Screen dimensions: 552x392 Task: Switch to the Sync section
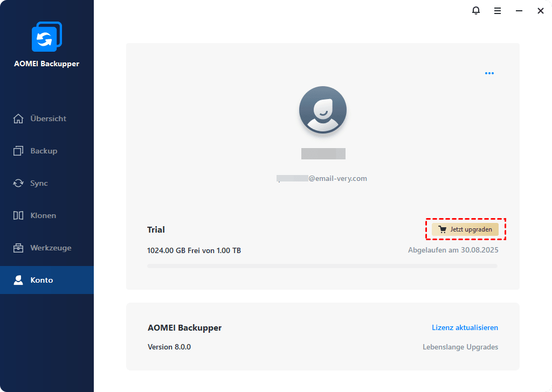coord(47,183)
